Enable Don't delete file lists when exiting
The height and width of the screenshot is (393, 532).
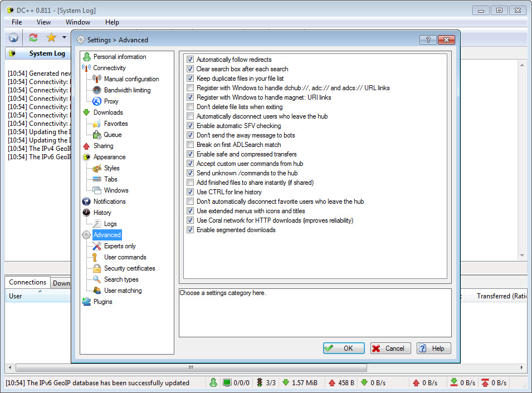point(191,107)
